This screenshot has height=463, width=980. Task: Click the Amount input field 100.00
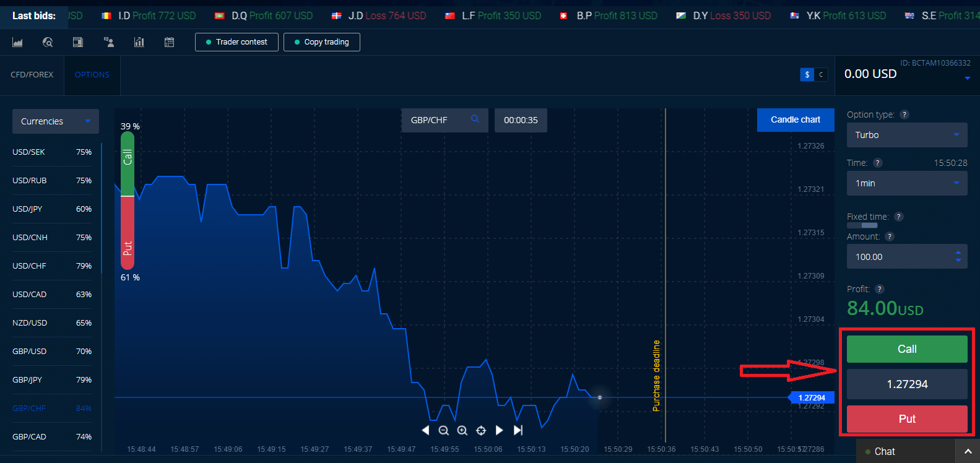click(907, 256)
